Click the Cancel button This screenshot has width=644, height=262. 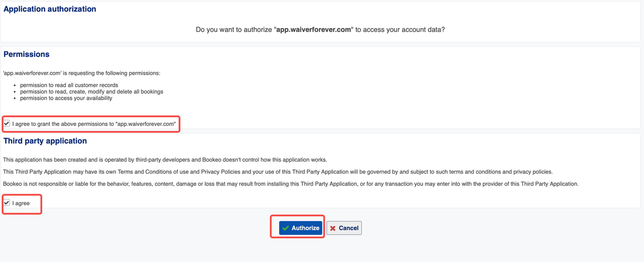(x=344, y=228)
